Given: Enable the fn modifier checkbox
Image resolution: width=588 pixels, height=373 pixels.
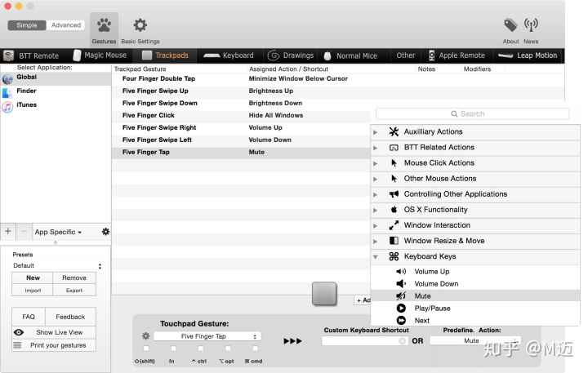Looking at the screenshot, I should tap(173, 349).
